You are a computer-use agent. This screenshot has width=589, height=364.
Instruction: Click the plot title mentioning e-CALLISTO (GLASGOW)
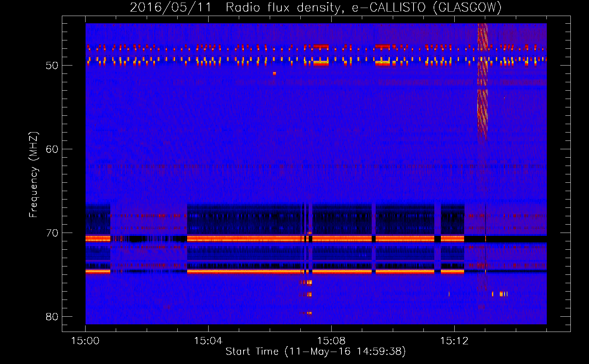coord(316,7)
